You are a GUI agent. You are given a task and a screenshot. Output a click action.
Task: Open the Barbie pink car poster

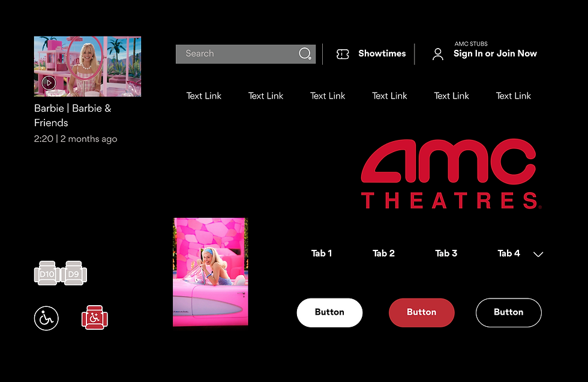[x=211, y=272]
